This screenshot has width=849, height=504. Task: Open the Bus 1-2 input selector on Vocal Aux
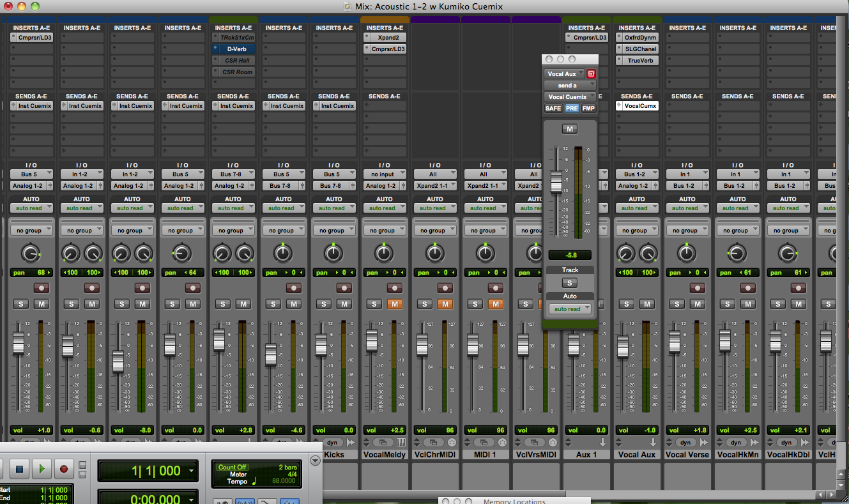point(638,174)
